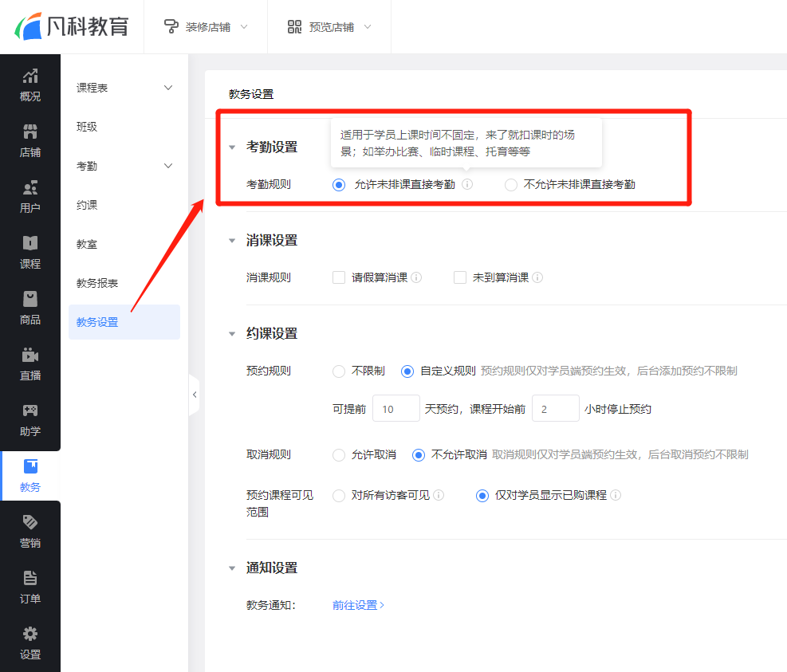Select 对所有访客可见 radio option
The width and height of the screenshot is (787, 672).
(339, 496)
